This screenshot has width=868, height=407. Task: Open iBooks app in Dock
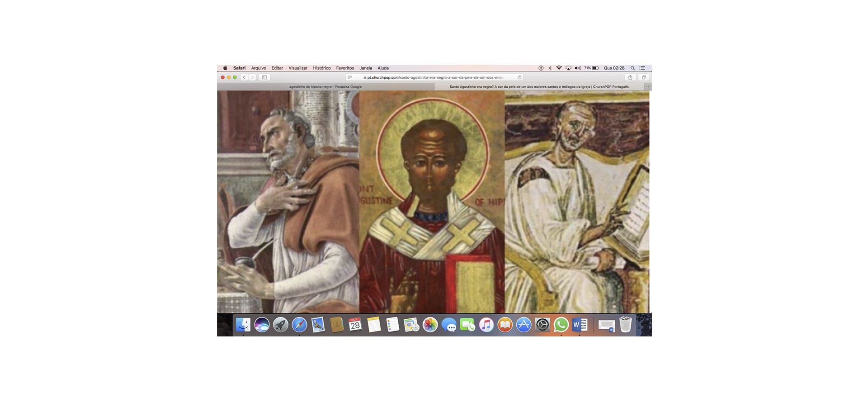tap(505, 325)
